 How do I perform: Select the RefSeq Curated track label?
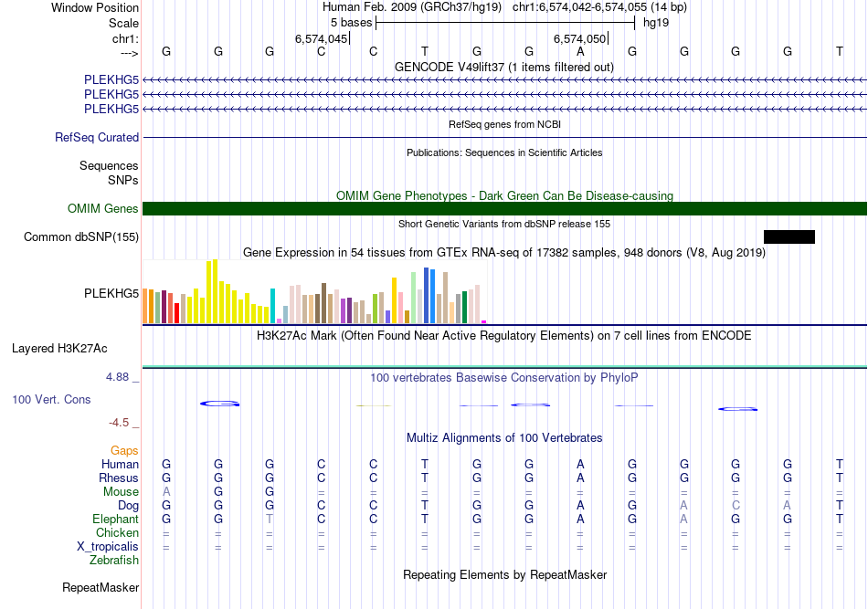pos(97,137)
